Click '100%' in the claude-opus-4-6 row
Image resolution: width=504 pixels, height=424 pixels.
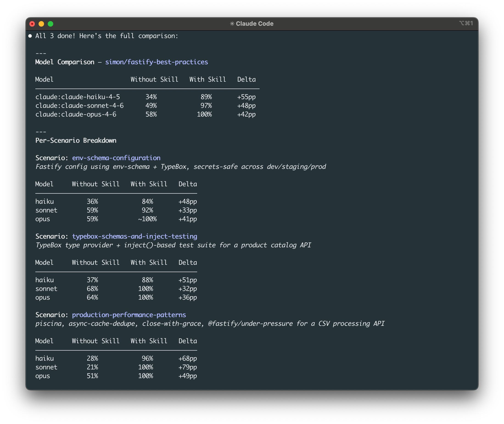pyautogui.click(x=204, y=114)
